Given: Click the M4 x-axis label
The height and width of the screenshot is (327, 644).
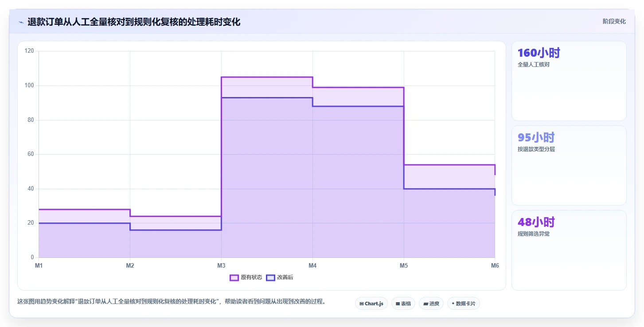Looking at the screenshot, I should (312, 266).
